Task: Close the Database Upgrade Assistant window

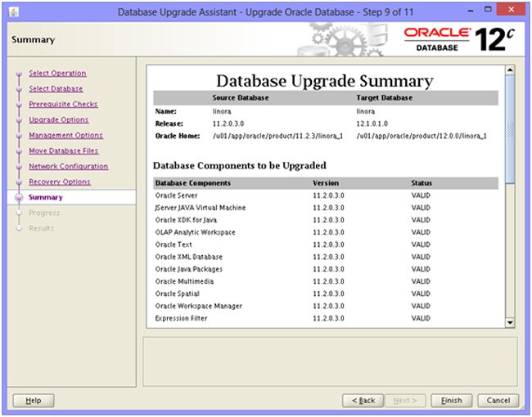Action: coord(512,10)
